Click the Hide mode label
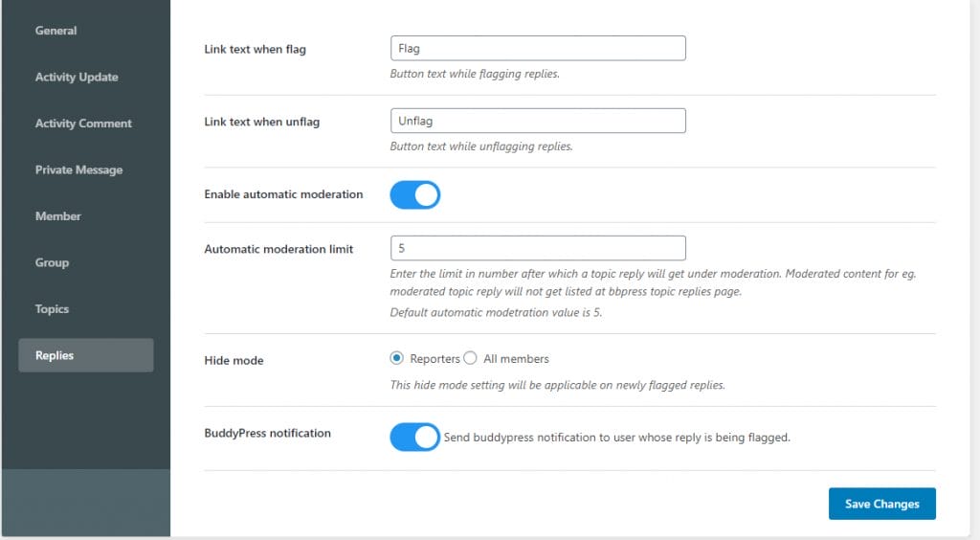Viewport: 980px width, 540px height. pos(234,361)
